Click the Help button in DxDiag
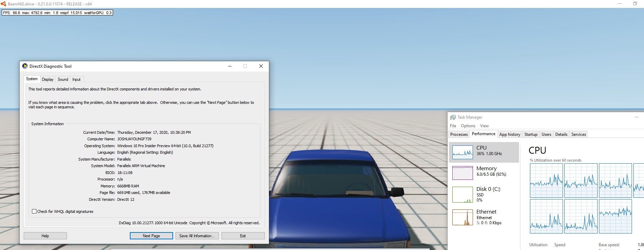This screenshot has height=250, width=644. tap(45, 236)
